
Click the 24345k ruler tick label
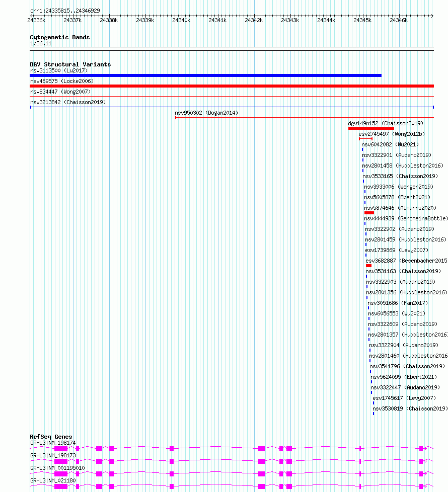(362, 21)
